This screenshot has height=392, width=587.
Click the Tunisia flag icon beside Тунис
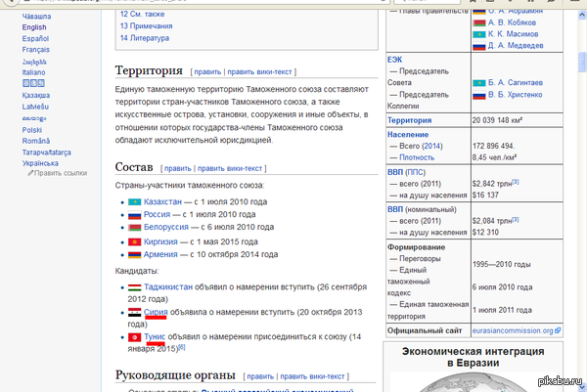click(x=135, y=337)
